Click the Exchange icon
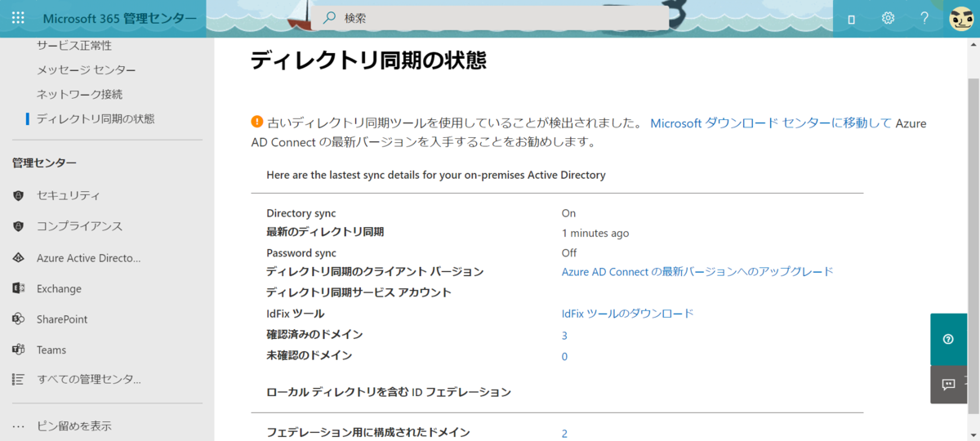The image size is (980, 441). [x=18, y=288]
